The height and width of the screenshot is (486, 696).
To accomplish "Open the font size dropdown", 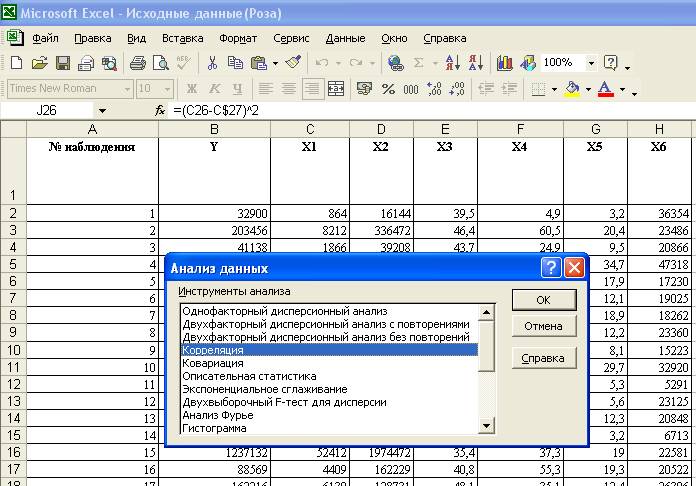I will pyautogui.click(x=167, y=89).
